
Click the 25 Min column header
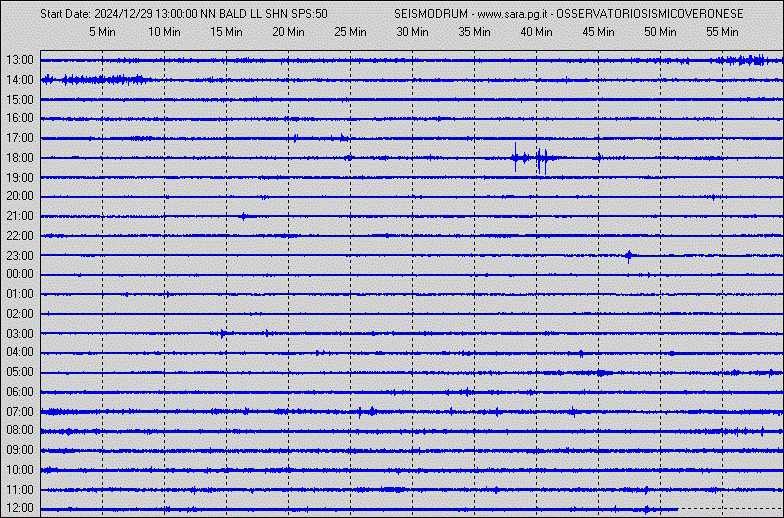coord(350,32)
